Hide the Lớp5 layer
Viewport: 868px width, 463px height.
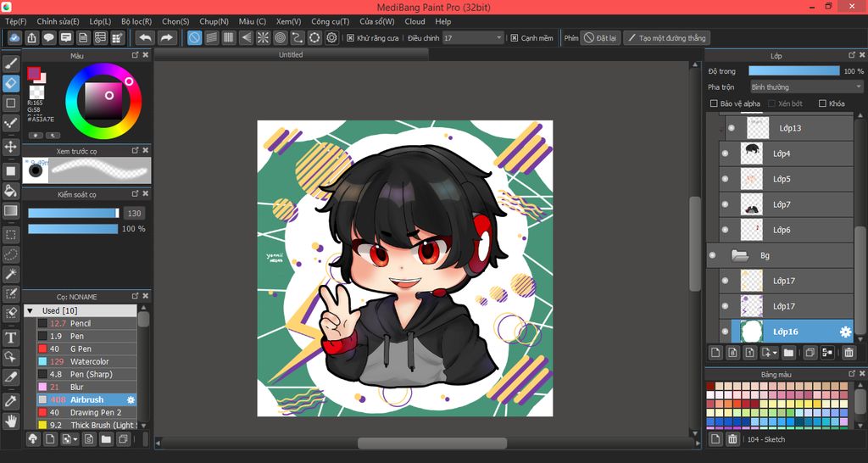point(726,179)
